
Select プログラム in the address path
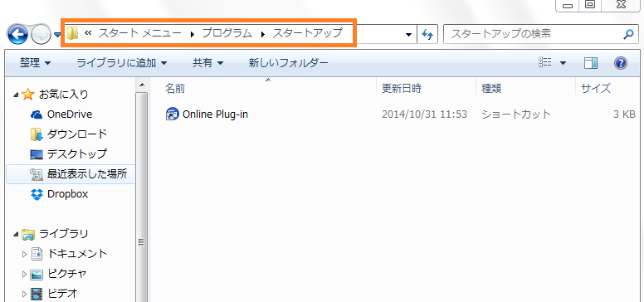coord(227,33)
